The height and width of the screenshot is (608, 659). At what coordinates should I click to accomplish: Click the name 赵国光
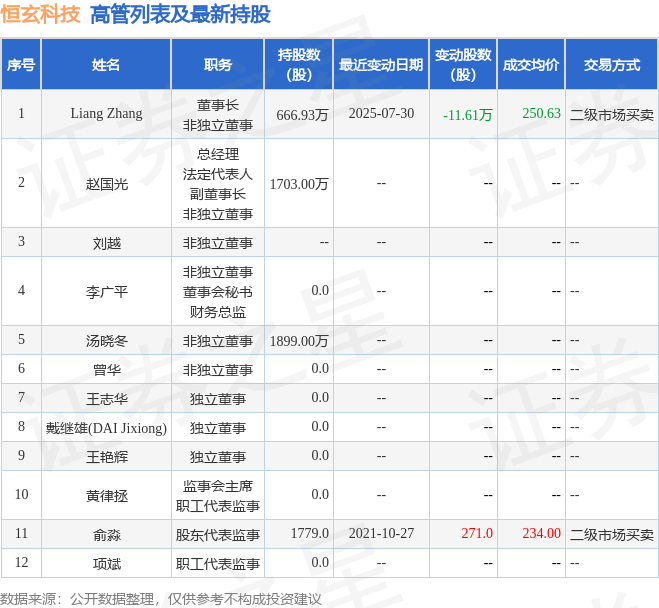click(107, 184)
